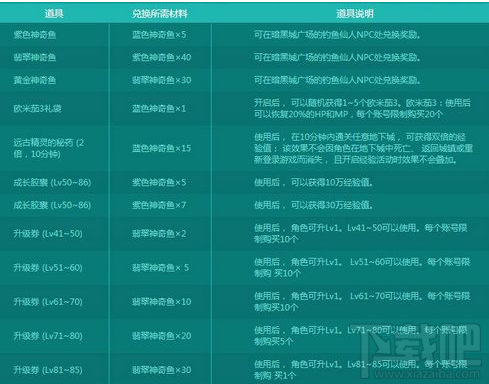
Task: Click description starting '使用后，在10分钟内通关任意地下城'
Action: 364,148
